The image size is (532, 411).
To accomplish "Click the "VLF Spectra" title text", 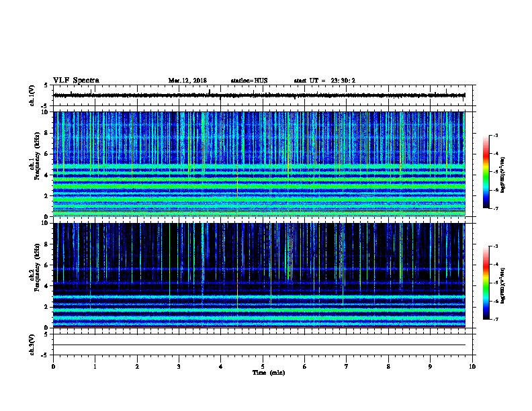I will [76, 81].
